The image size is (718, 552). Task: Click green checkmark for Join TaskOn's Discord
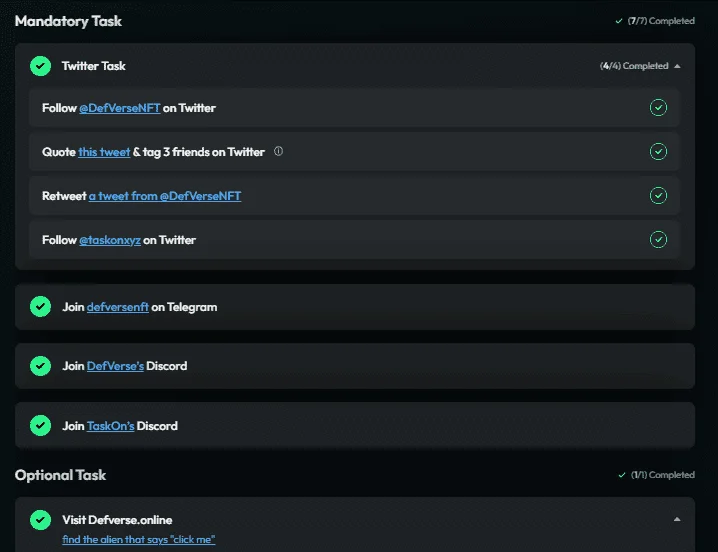[40, 426]
